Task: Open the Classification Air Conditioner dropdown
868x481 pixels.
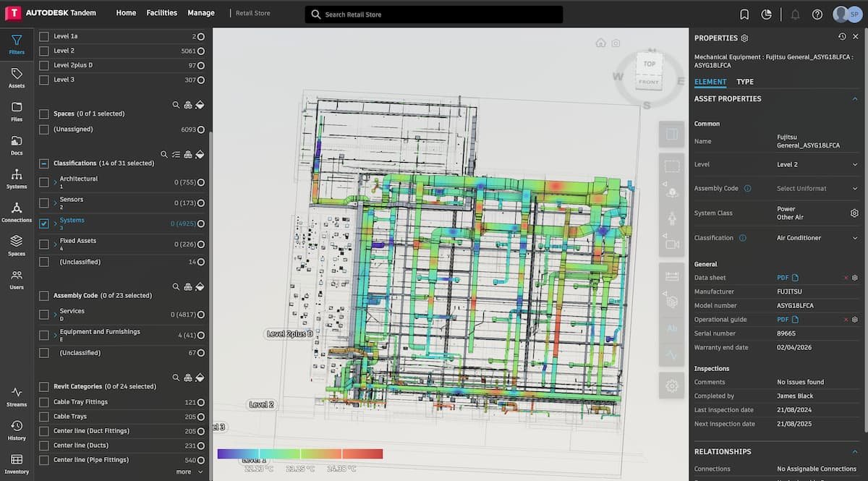Action: point(816,237)
